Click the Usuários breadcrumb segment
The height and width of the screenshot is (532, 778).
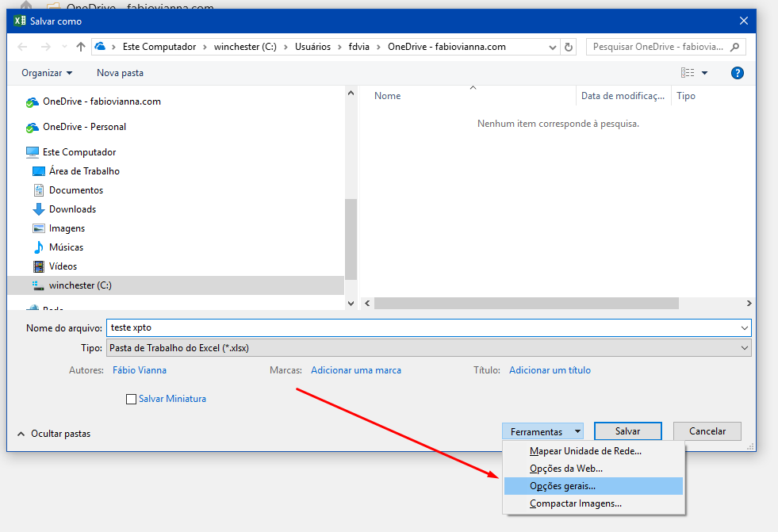point(312,47)
